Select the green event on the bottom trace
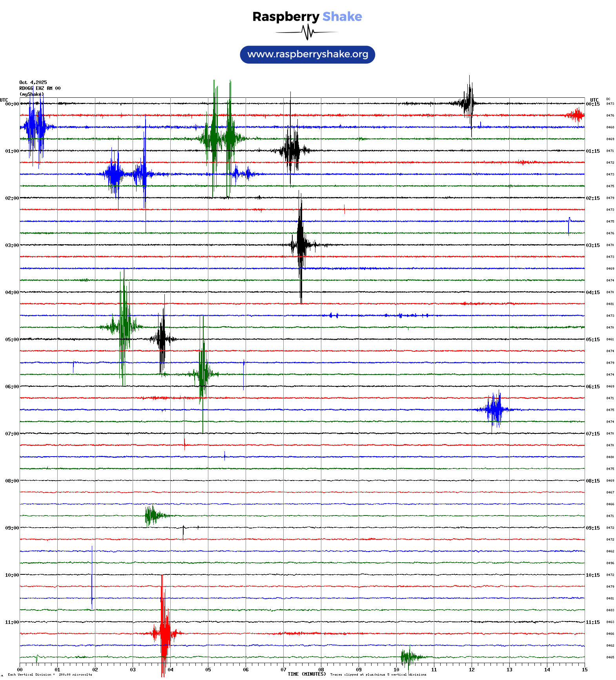The image size is (616, 680). click(x=409, y=656)
